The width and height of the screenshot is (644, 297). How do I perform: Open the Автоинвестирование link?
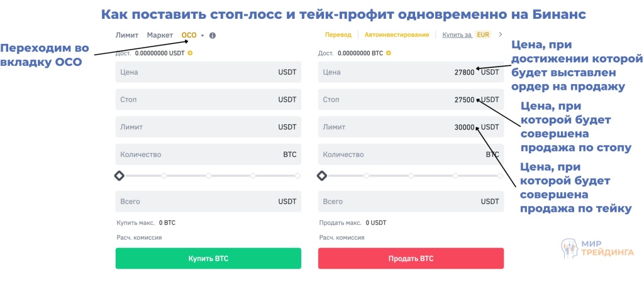(x=396, y=35)
